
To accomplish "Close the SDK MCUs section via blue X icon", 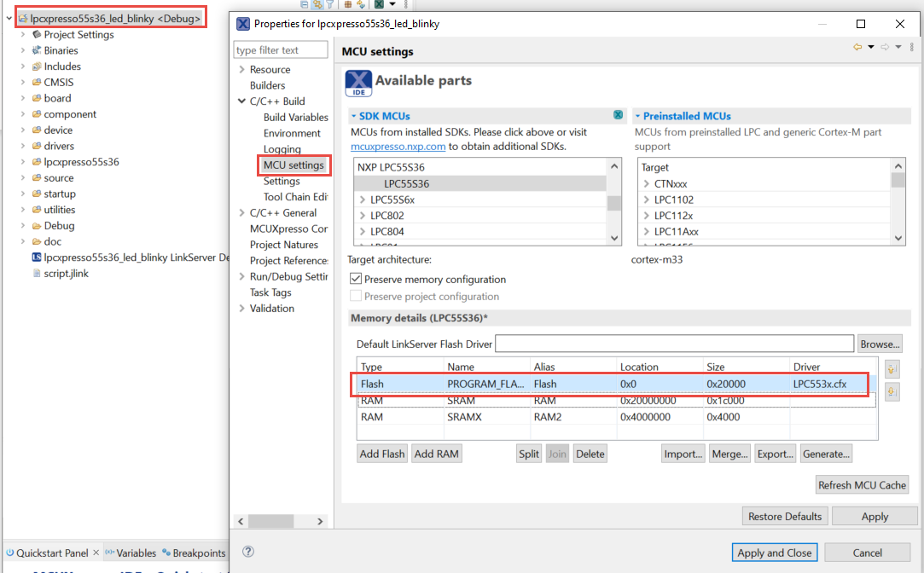I will click(619, 116).
